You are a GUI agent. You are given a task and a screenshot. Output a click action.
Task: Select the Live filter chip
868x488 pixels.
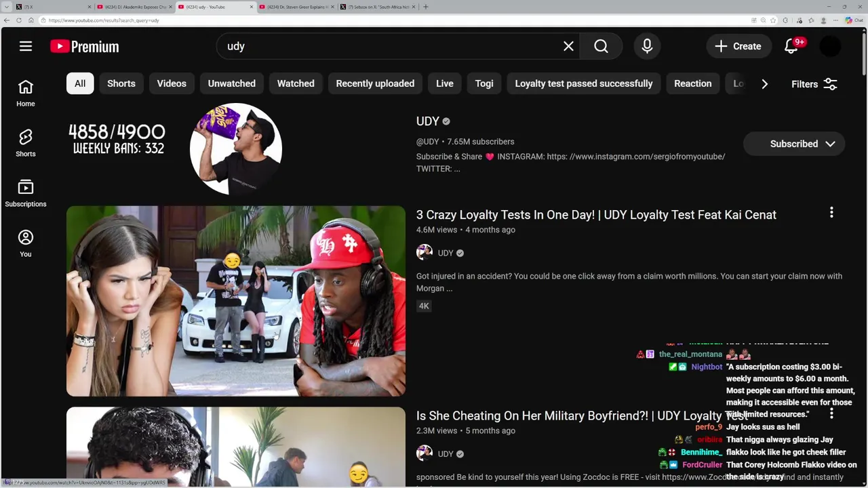[445, 83]
